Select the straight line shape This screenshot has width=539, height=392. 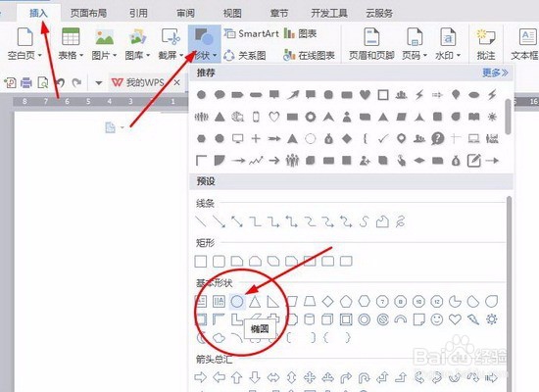[x=200, y=221]
